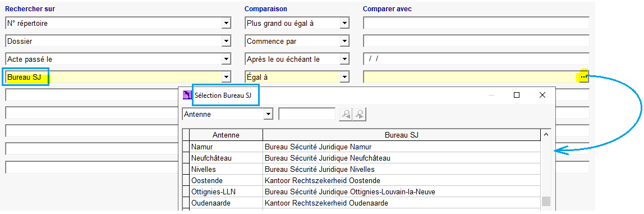Open the Égal à comparison dropdown

click(x=344, y=76)
